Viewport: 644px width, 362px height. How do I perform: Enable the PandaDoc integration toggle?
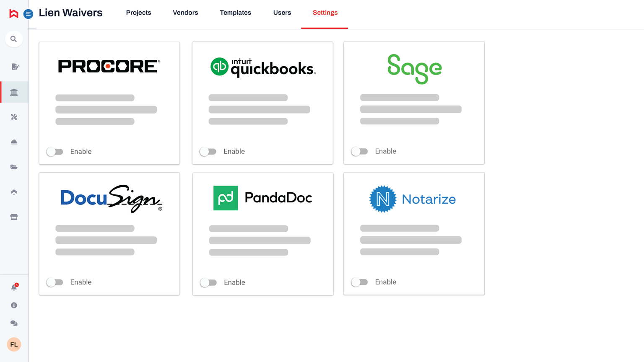[x=208, y=283]
